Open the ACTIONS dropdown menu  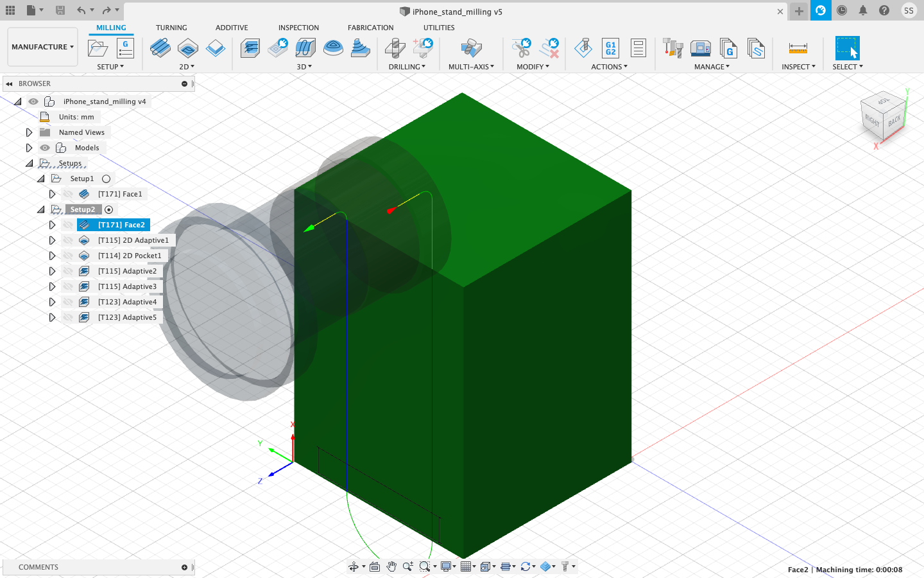pos(610,67)
